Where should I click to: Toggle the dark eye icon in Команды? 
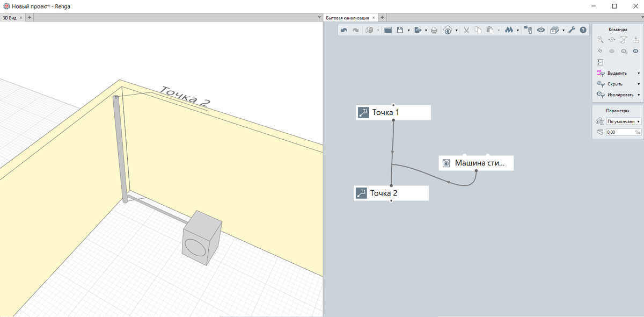point(635,51)
